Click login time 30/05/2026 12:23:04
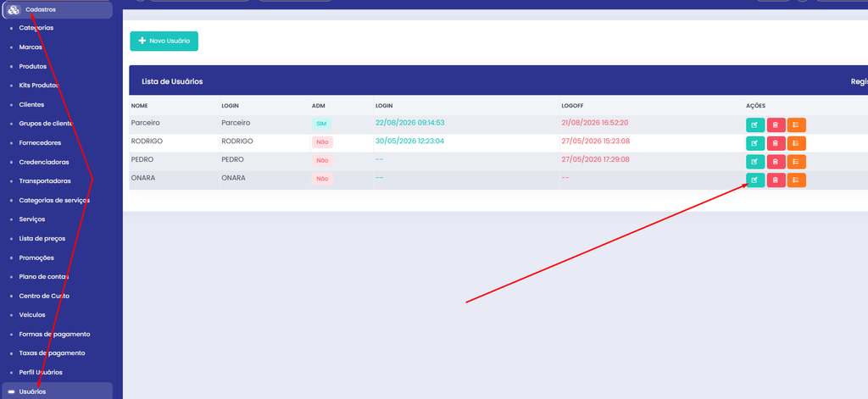The height and width of the screenshot is (399, 868). 409,141
